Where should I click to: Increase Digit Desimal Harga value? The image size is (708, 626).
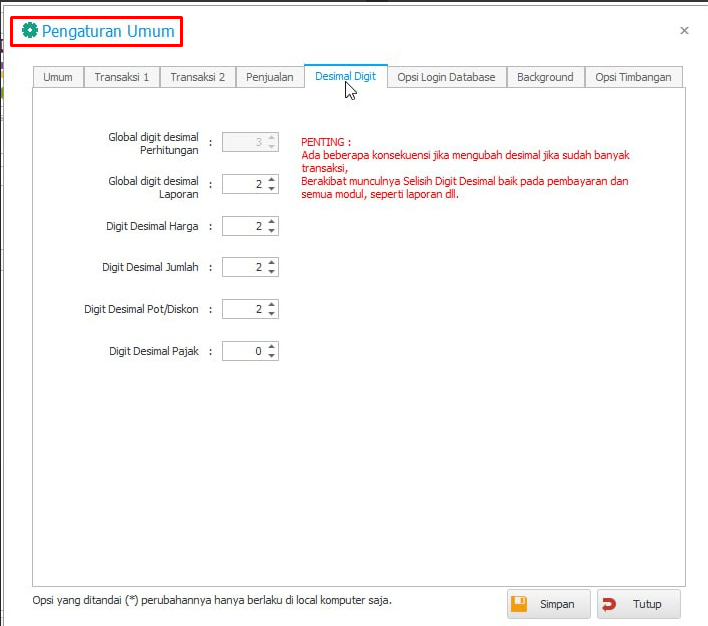[272, 222]
